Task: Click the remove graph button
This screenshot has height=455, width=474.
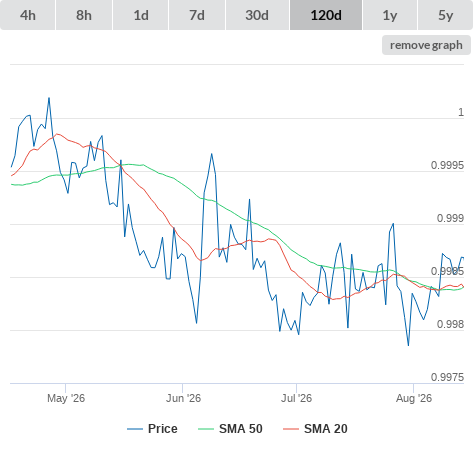Action: tap(426, 45)
